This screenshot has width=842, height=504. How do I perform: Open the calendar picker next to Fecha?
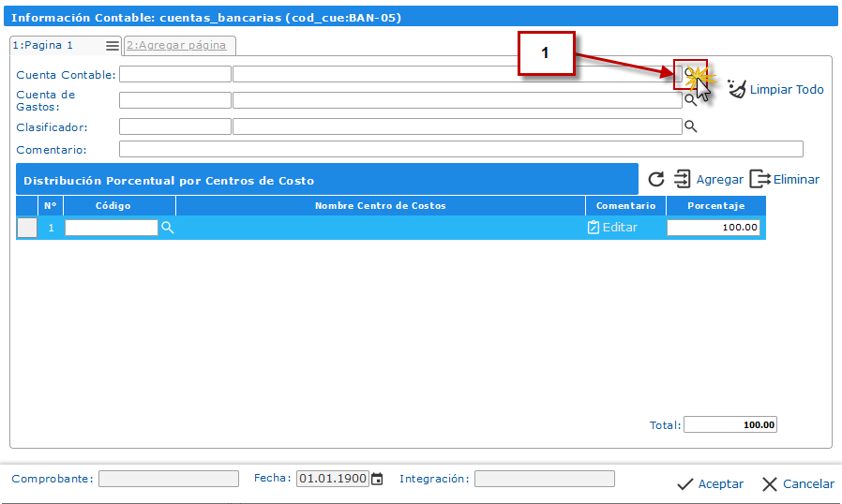tap(378, 479)
